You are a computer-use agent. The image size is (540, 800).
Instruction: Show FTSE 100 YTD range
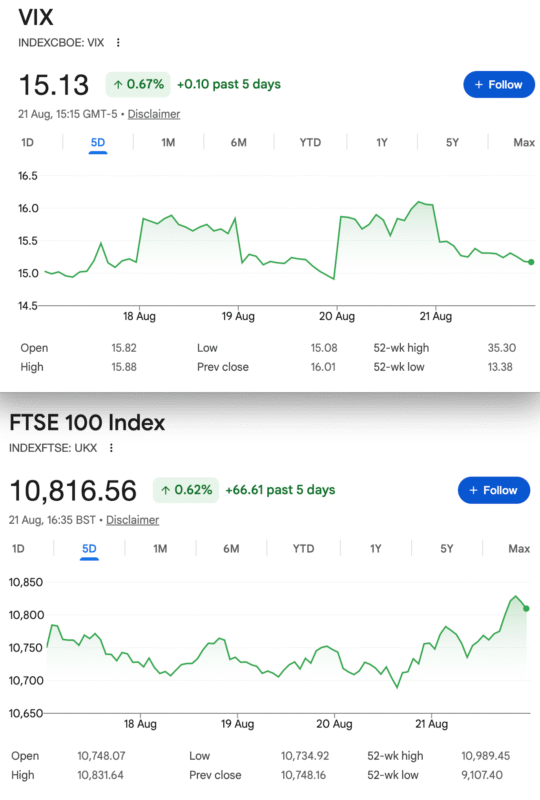303,549
